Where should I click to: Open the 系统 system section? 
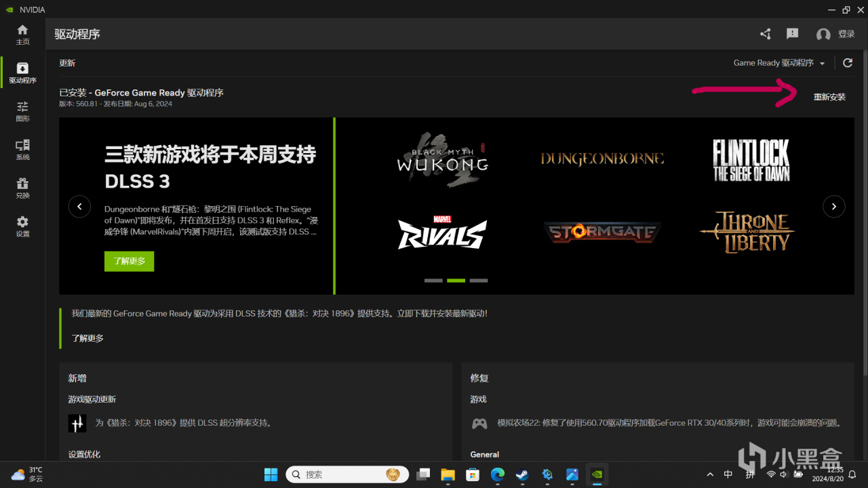pyautogui.click(x=22, y=150)
